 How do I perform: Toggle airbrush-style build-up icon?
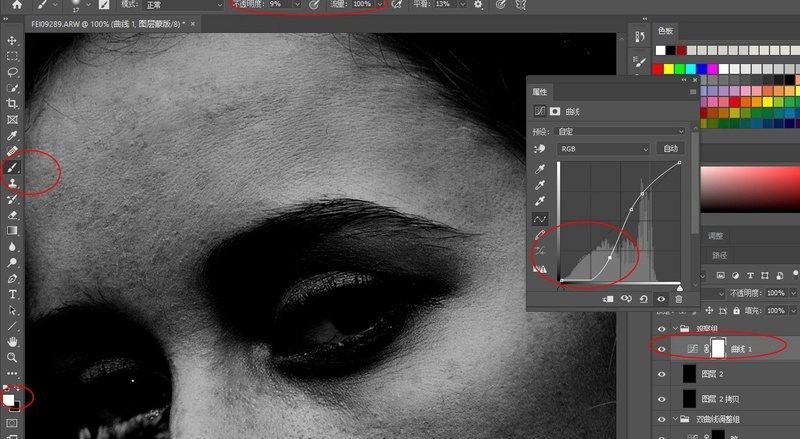pos(397,4)
